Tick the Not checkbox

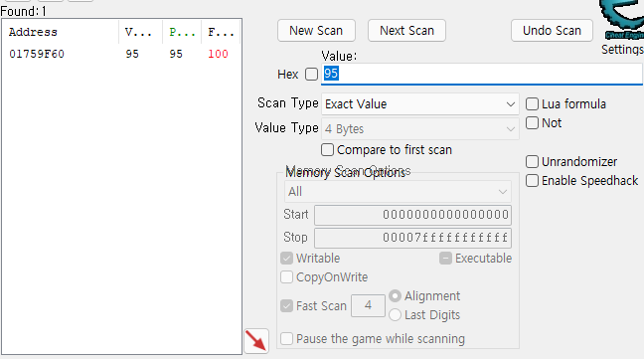point(532,123)
